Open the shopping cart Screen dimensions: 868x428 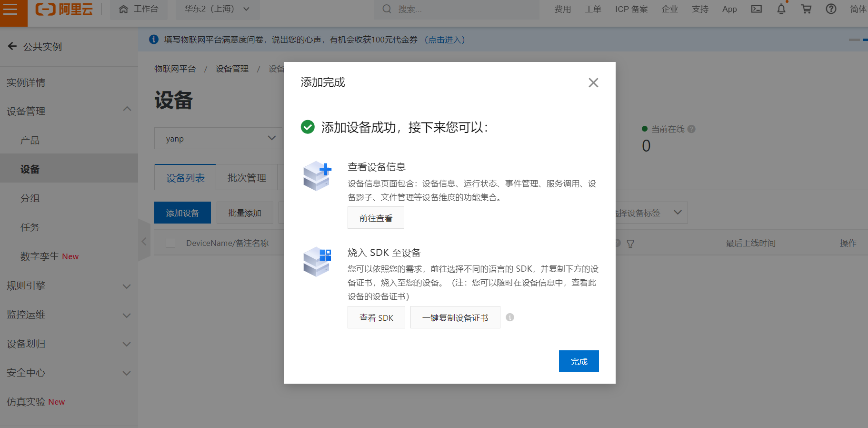tap(806, 9)
